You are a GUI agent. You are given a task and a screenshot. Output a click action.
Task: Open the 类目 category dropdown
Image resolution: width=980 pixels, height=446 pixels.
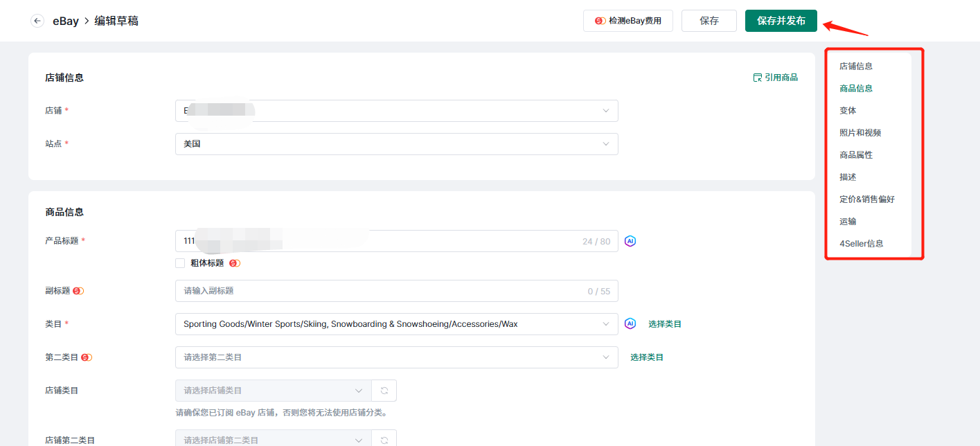tap(396, 324)
